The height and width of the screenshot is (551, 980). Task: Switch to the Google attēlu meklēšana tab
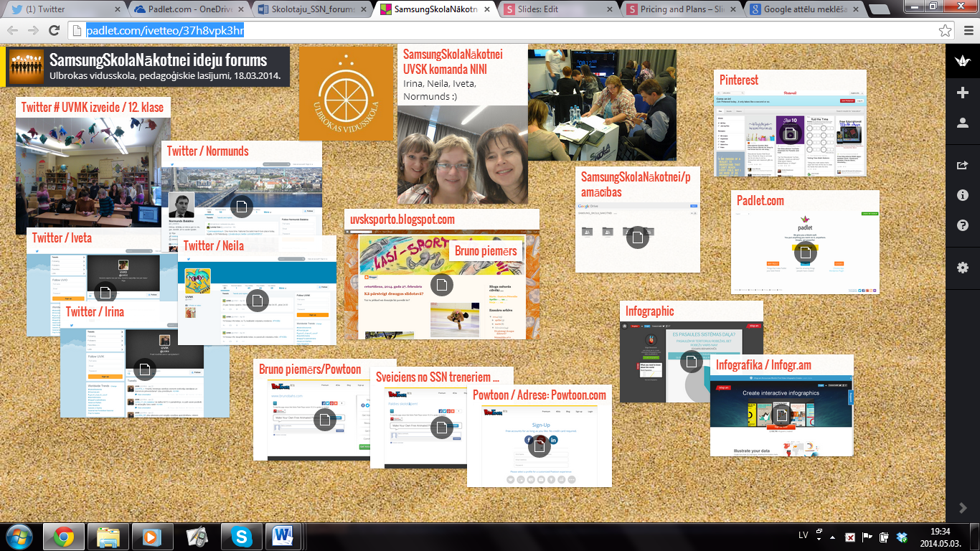click(x=804, y=9)
